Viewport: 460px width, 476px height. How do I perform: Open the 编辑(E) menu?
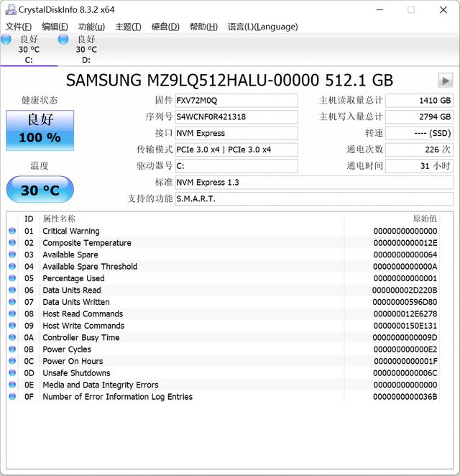coord(55,27)
